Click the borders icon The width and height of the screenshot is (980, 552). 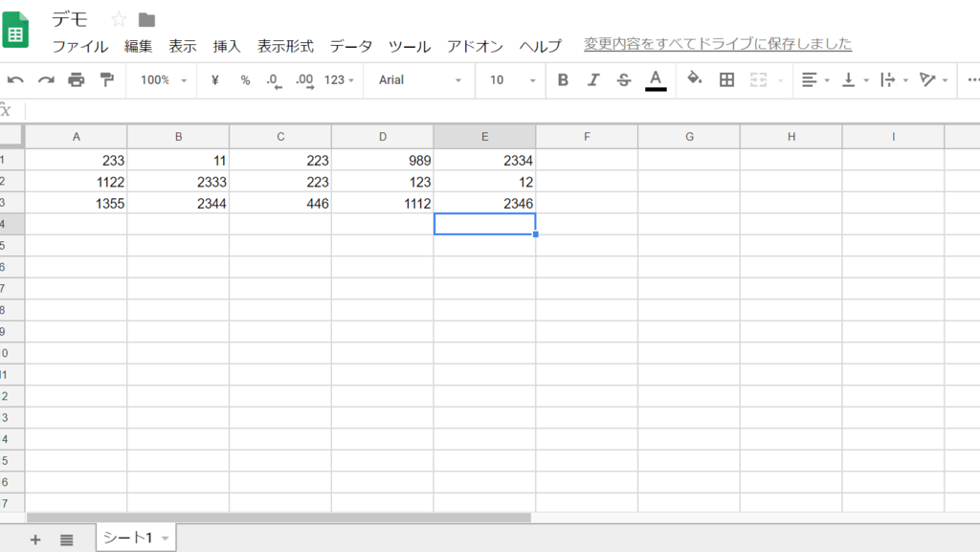725,80
